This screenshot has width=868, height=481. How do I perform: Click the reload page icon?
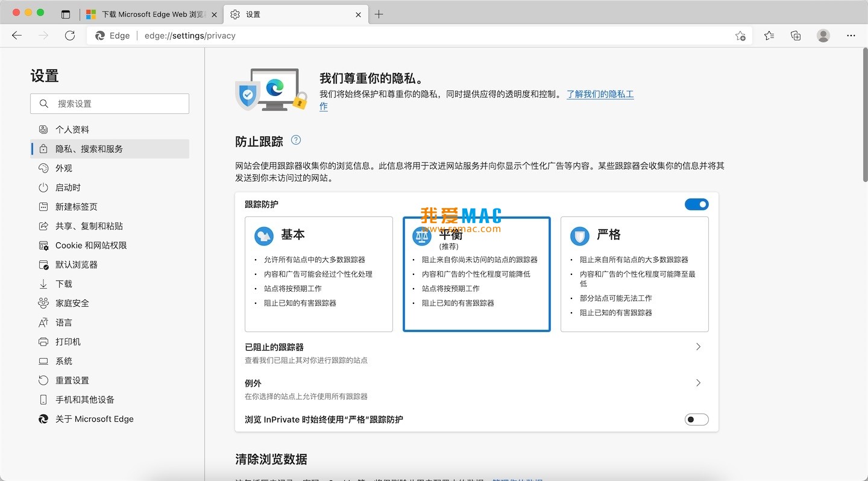coord(70,36)
